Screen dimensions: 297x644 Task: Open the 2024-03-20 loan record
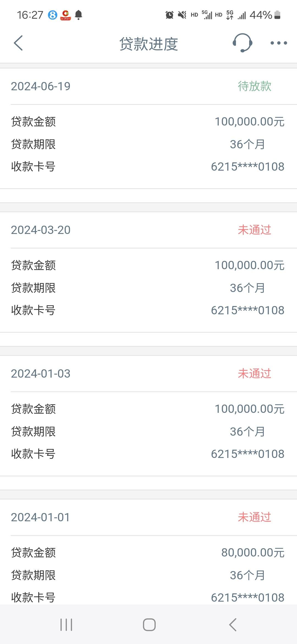(148, 272)
